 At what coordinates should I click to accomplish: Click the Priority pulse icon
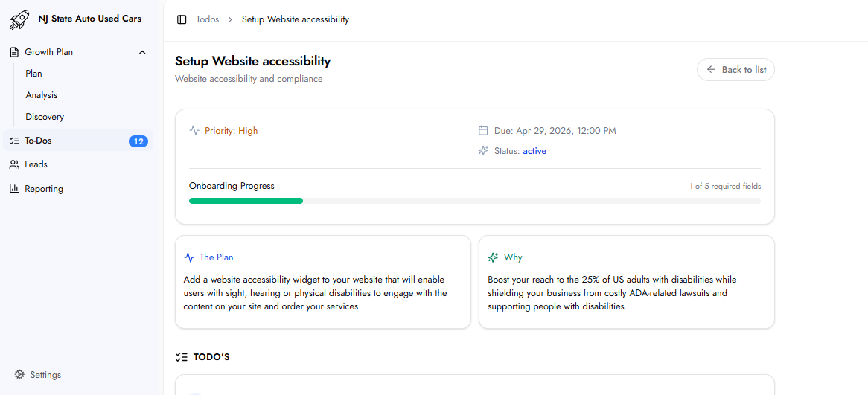click(x=194, y=131)
